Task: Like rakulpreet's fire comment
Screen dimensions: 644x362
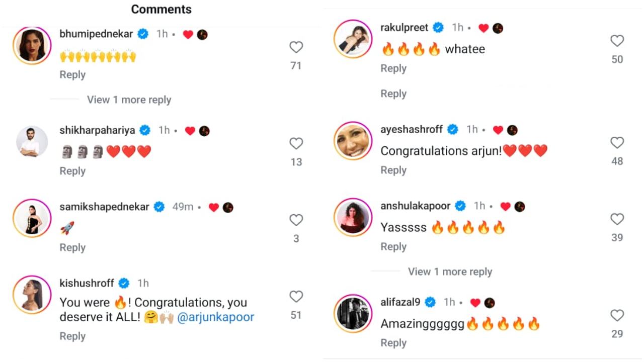Action: (617, 41)
